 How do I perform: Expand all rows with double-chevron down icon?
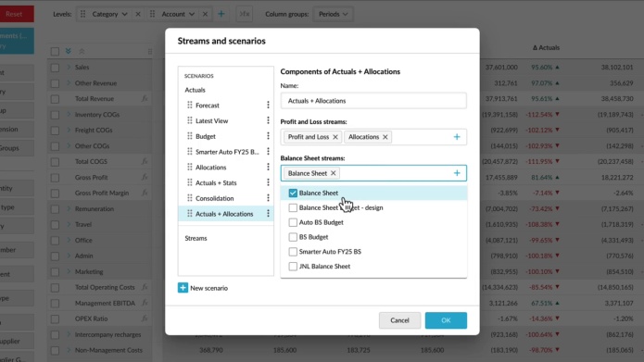pos(69,51)
